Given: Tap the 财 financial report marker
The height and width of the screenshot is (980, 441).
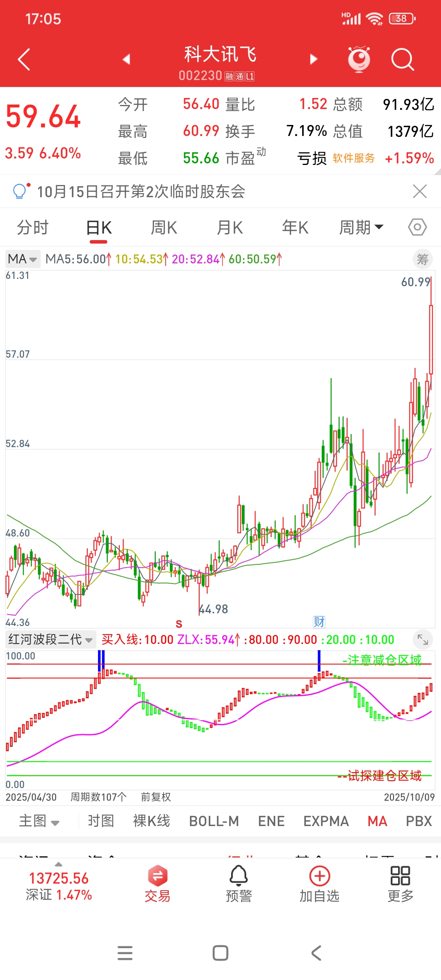Looking at the screenshot, I should click(x=319, y=622).
